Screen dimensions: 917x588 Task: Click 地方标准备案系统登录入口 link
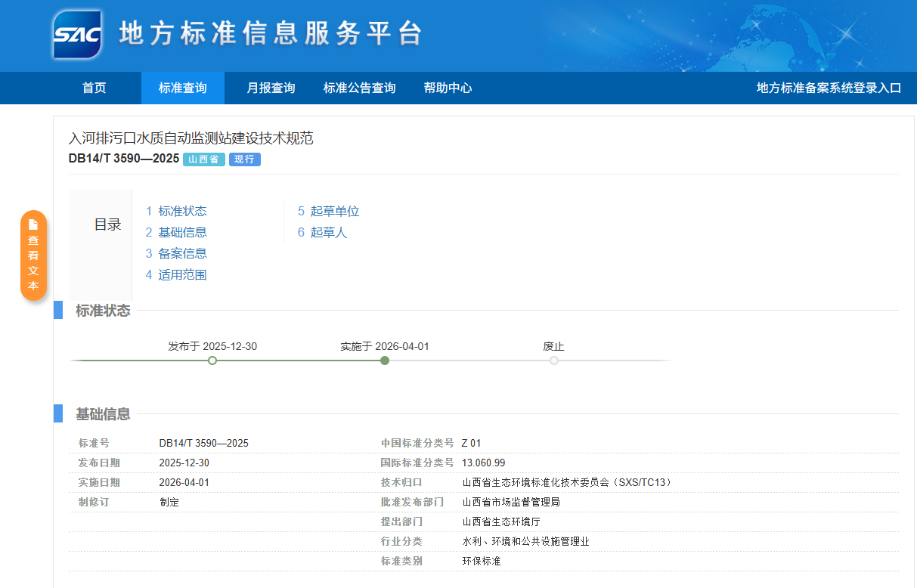829,88
